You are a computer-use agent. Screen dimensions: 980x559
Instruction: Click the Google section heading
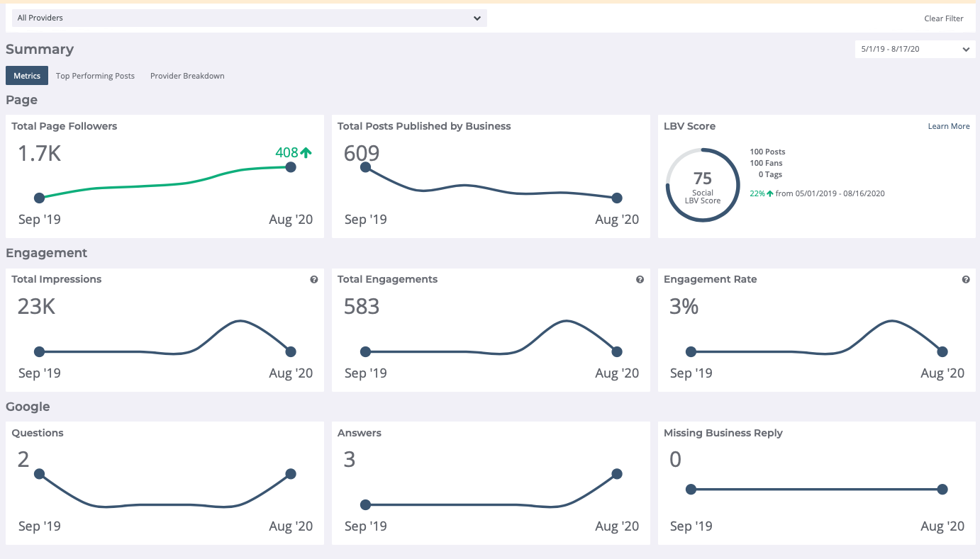coord(28,407)
